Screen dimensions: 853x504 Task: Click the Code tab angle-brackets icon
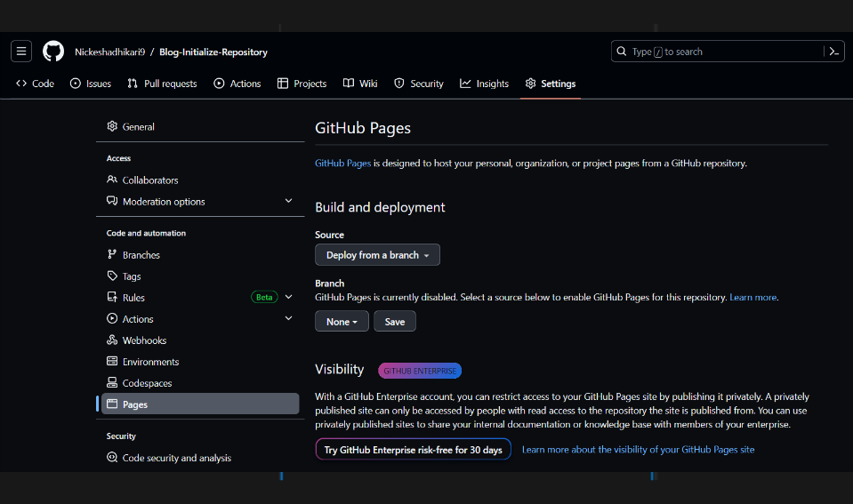pyautogui.click(x=21, y=84)
